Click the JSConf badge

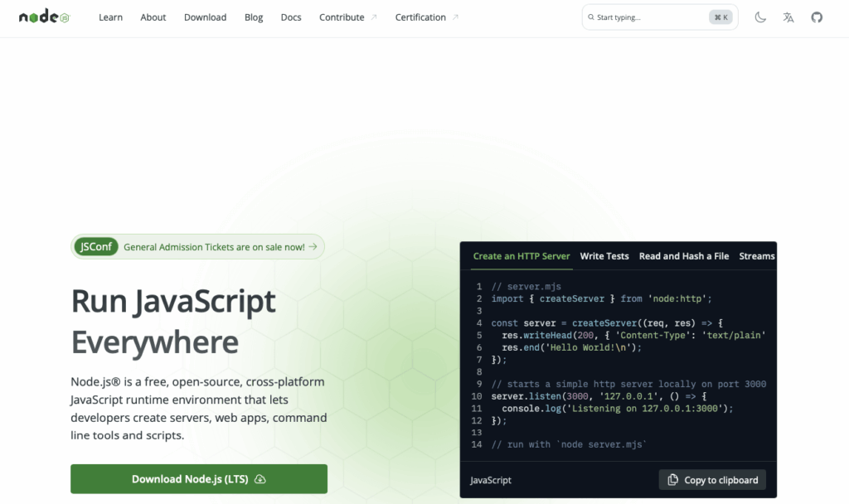[95, 246]
